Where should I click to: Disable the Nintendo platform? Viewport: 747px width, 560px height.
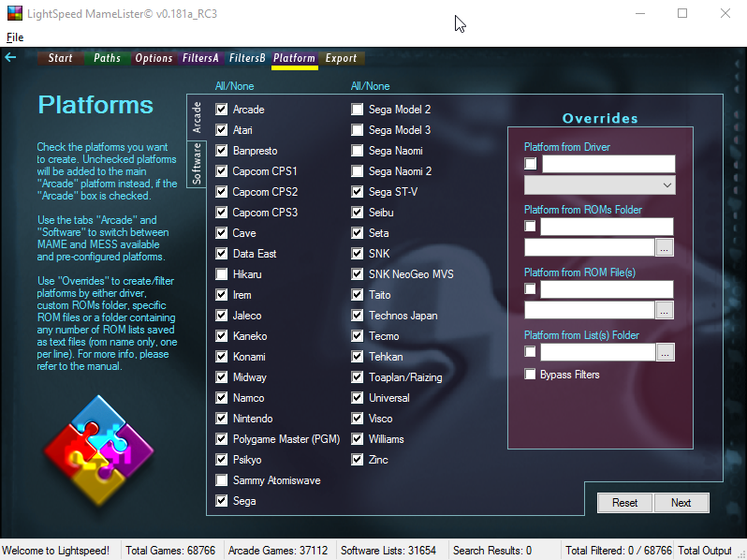222,418
